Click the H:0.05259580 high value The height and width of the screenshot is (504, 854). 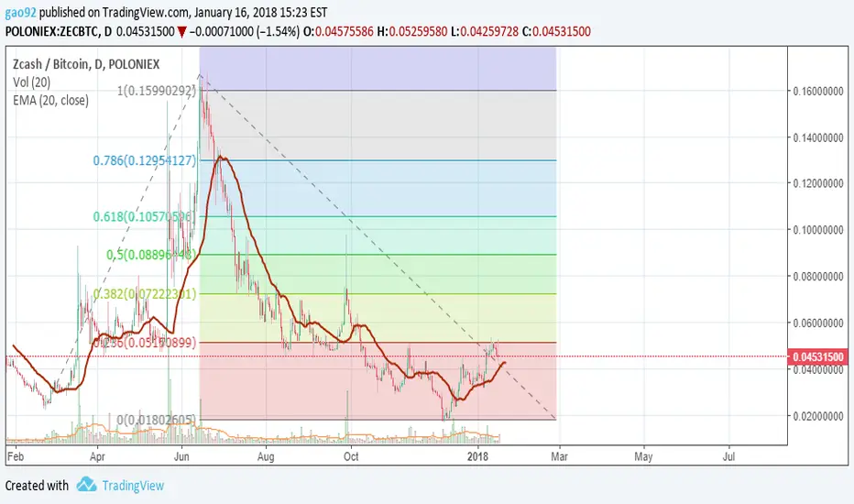coord(411,31)
